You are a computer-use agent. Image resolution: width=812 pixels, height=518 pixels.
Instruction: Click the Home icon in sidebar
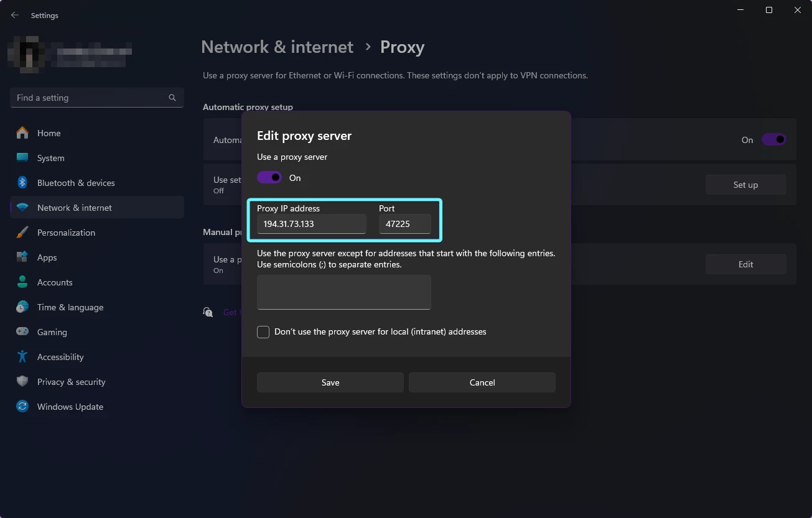tap(22, 133)
